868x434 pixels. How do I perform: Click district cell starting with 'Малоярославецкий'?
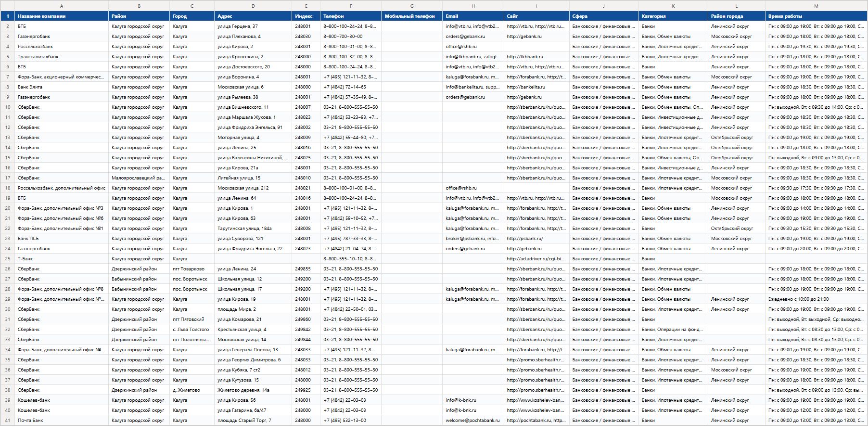pyautogui.click(x=139, y=178)
